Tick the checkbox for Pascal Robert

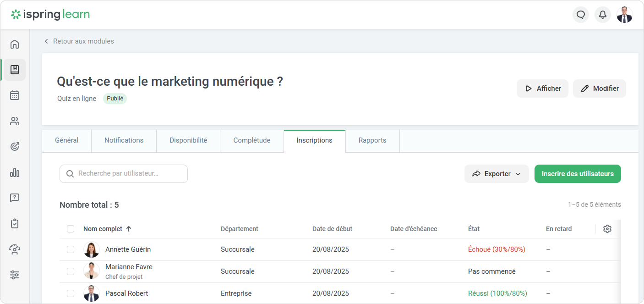click(71, 293)
